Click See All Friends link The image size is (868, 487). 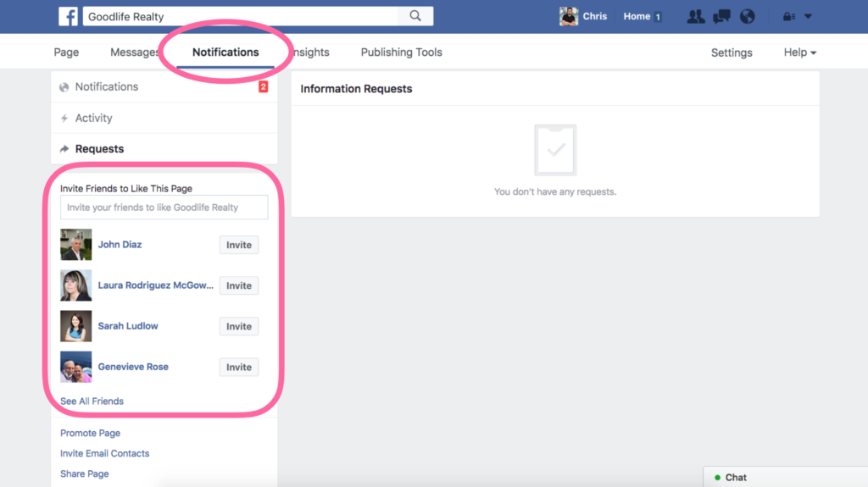[x=92, y=401]
